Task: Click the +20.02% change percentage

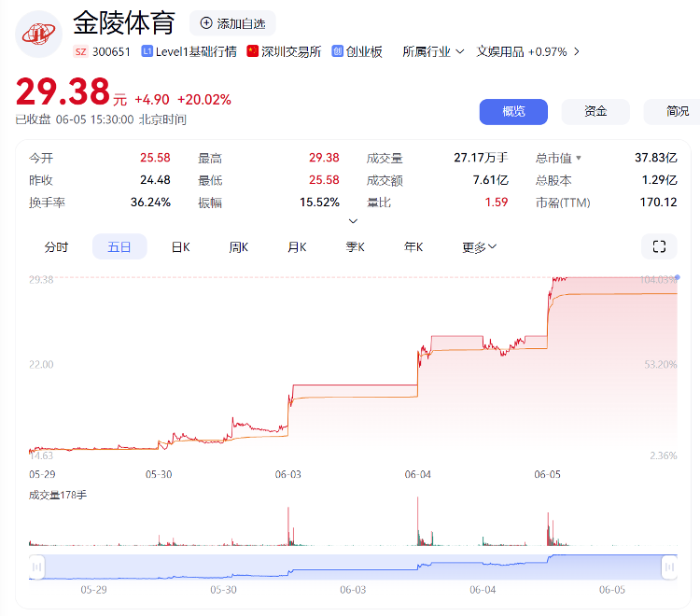Action: pyautogui.click(x=204, y=100)
